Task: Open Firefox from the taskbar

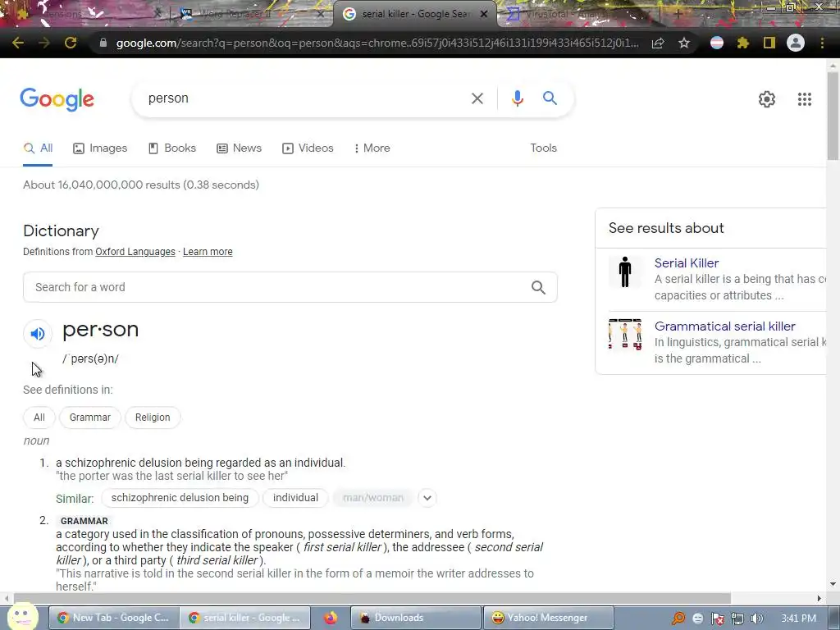Action: 331,618
